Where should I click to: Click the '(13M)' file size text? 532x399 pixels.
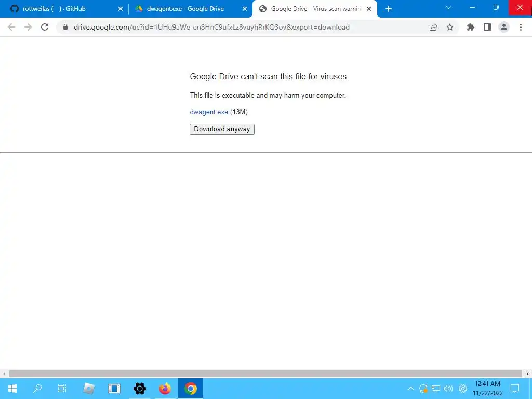click(x=239, y=112)
